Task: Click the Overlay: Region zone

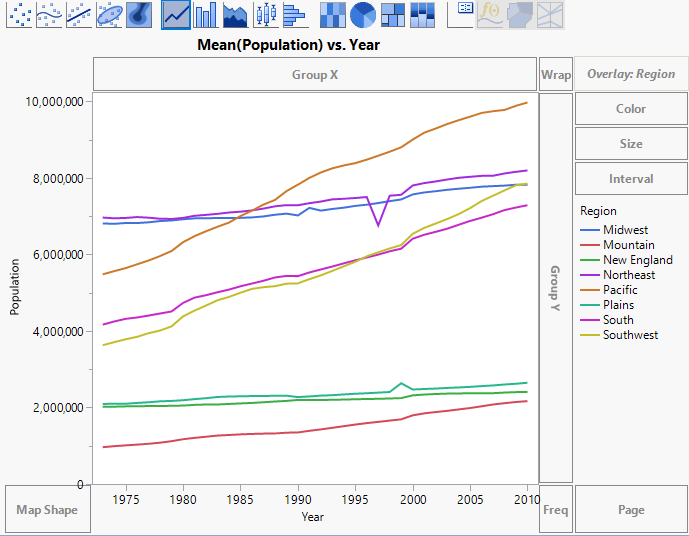Action: click(631, 74)
